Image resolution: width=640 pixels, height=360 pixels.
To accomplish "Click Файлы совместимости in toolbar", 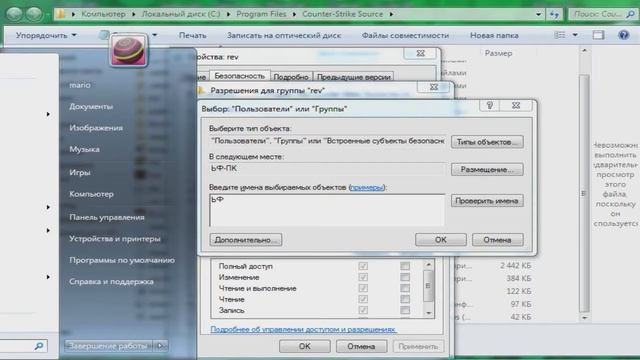I will click(x=405, y=36).
